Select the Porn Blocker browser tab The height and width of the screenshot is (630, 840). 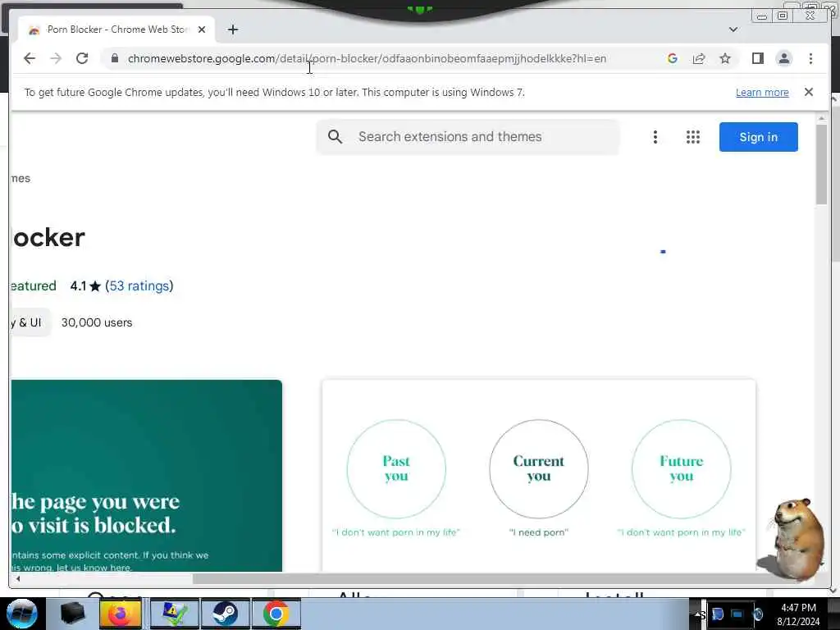(116, 30)
